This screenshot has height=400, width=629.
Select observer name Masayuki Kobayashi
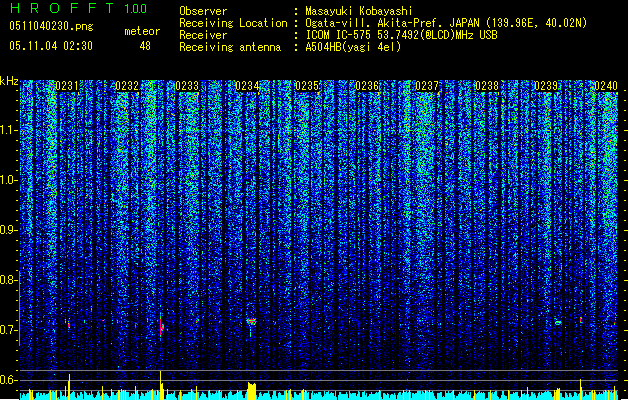coord(359,11)
